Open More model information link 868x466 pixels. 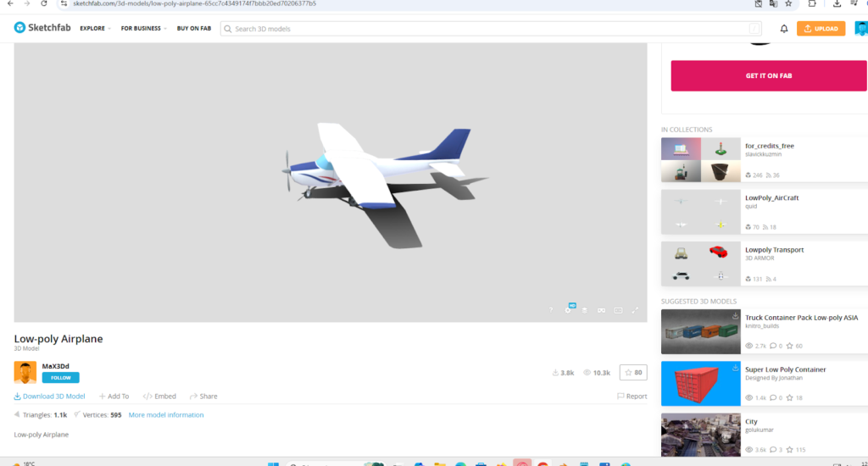click(x=166, y=414)
